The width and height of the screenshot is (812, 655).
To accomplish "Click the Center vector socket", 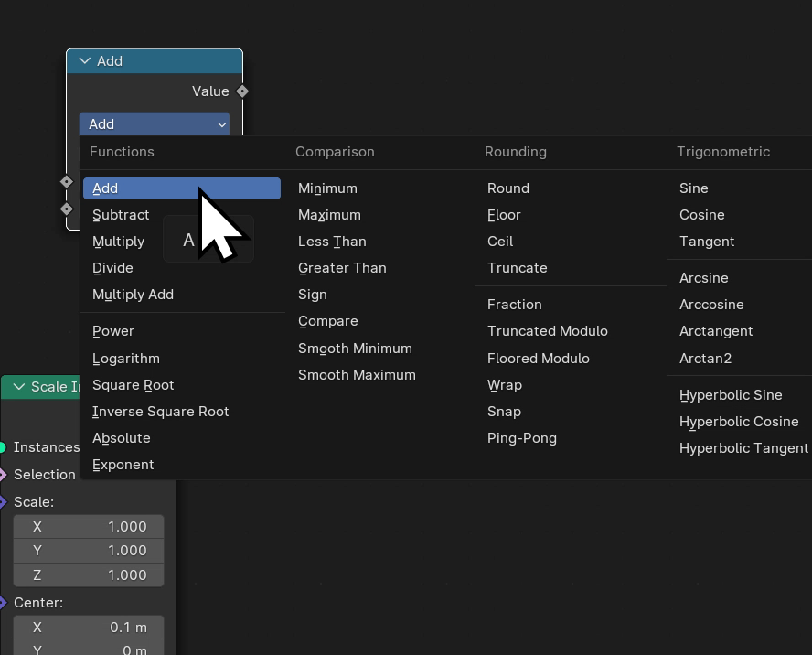I will click(3, 602).
